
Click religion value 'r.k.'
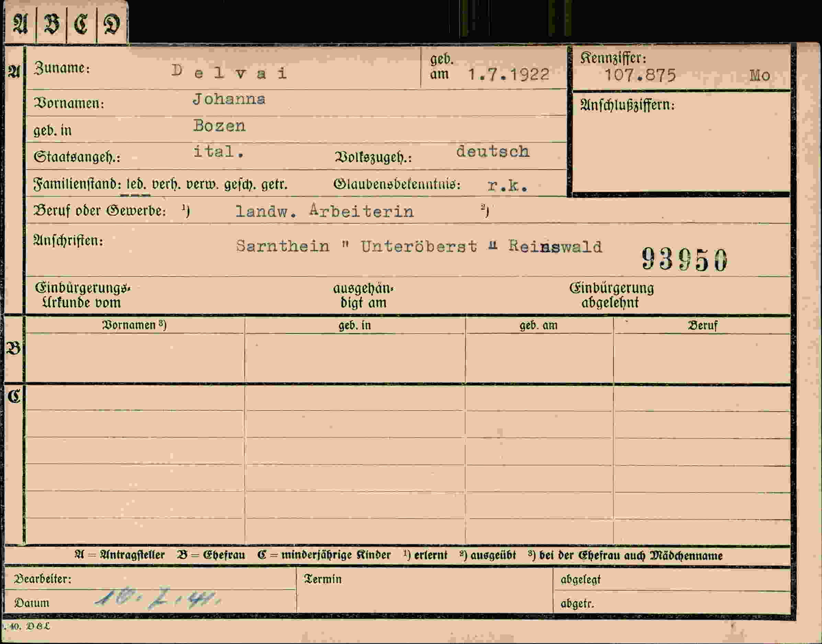click(507, 185)
